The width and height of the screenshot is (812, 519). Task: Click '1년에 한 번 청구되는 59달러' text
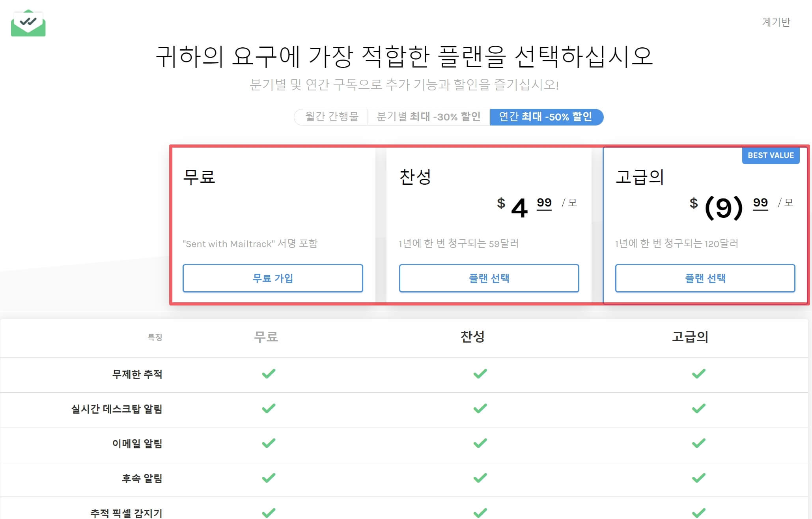click(x=458, y=244)
